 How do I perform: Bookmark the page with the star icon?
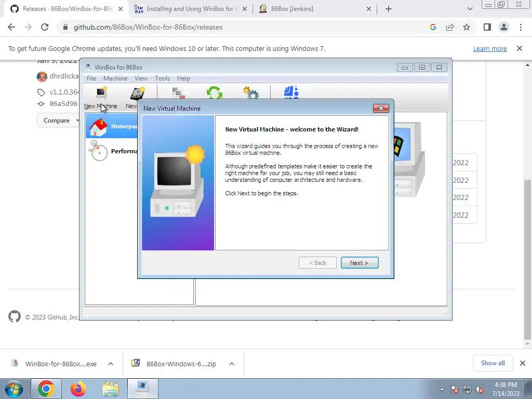click(467, 27)
